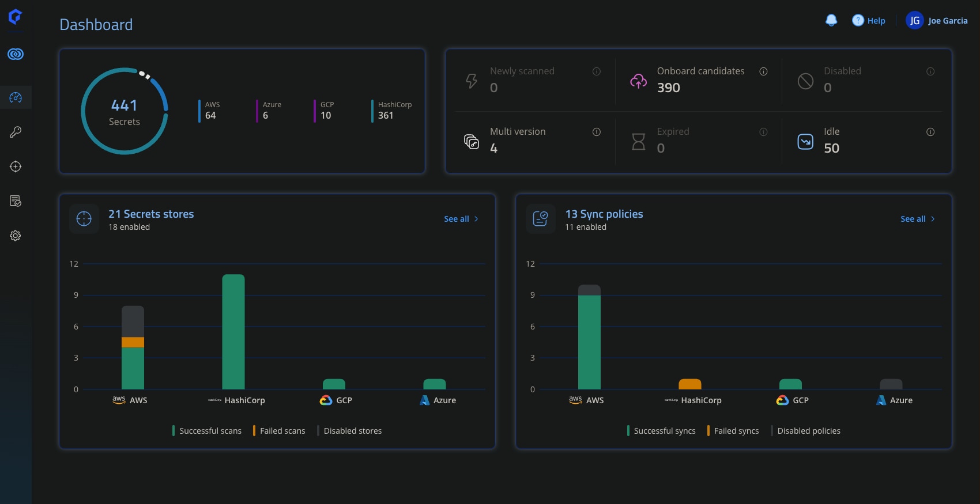Toggle Failed syncs legend item
Image resolution: width=980 pixels, height=504 pixels.
point(733,431)
